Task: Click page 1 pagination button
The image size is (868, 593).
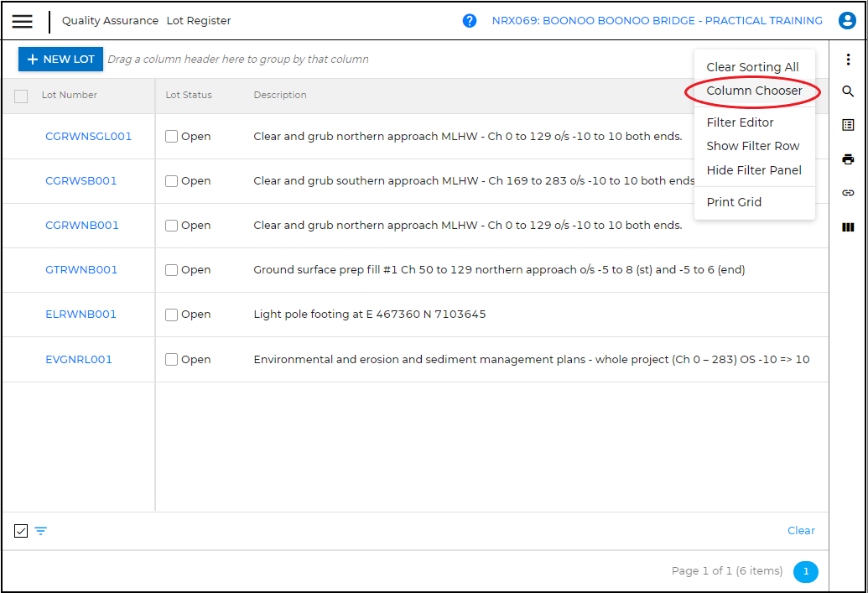Action: pos(805,571)
